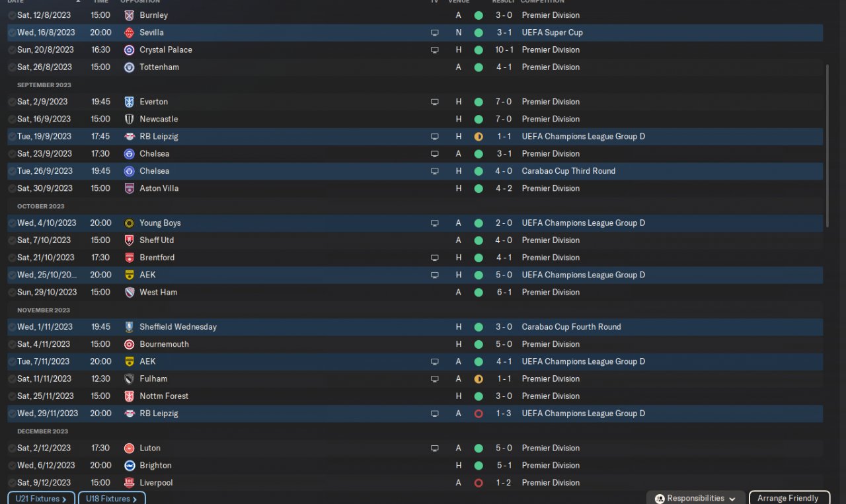Sort by the Date column header
The image size is (846, 504).
click(x=16, y=1)
